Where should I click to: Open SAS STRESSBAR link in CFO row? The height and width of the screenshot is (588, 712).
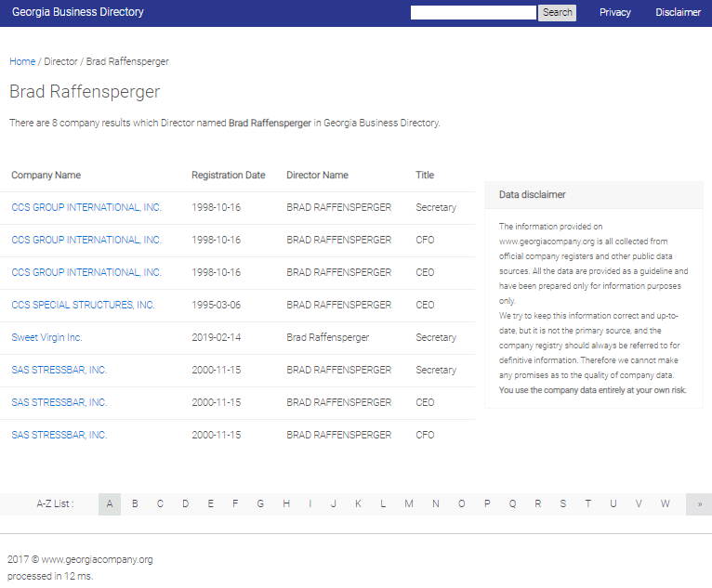(59, 435)
